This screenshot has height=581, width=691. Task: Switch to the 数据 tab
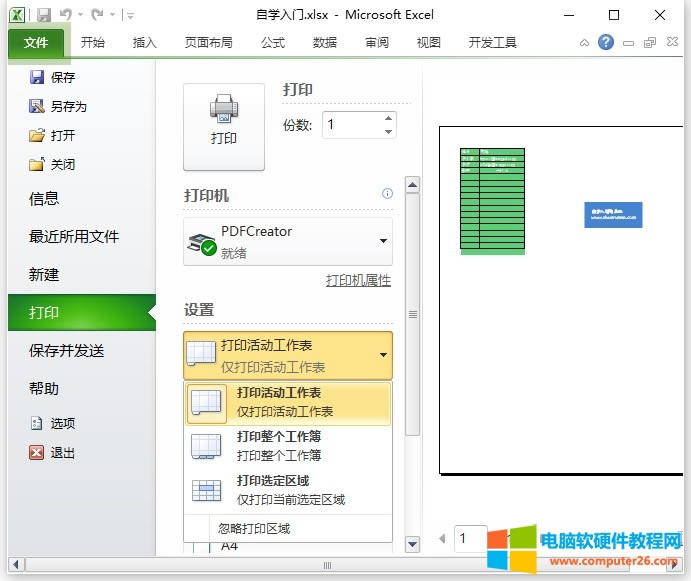[325, 43]
